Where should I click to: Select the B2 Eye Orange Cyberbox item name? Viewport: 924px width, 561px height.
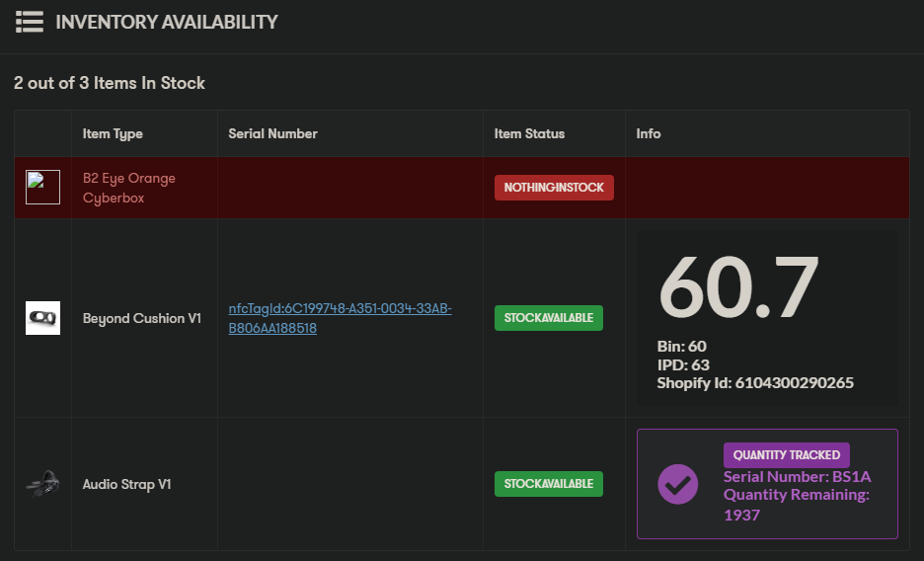coord(129,188)
